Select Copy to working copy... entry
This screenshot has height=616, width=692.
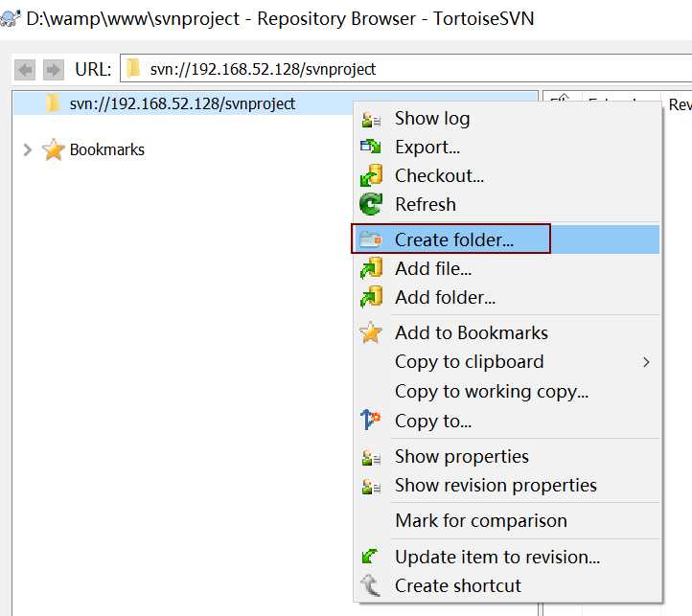click(507, 392)
